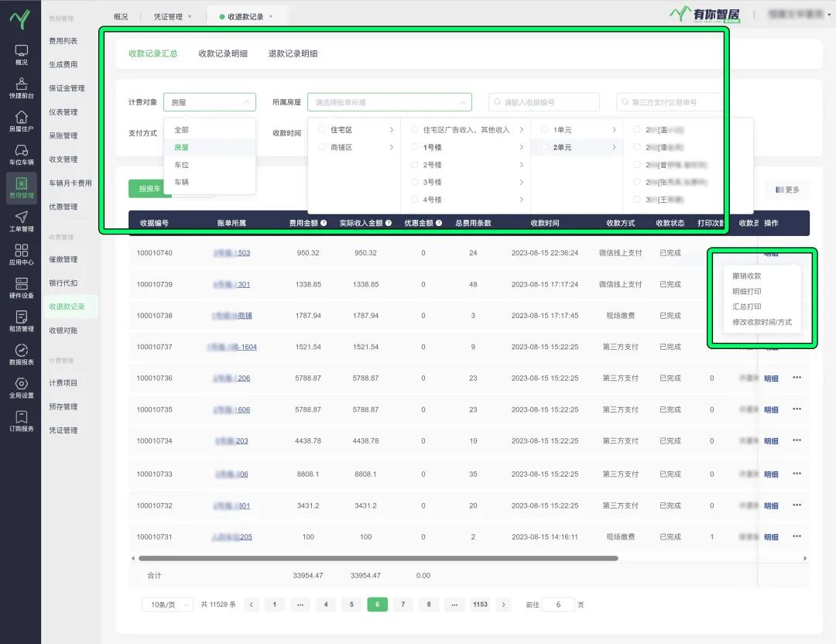Select the 住宅区 radio option
836x644 pixels.
[322, 130]
